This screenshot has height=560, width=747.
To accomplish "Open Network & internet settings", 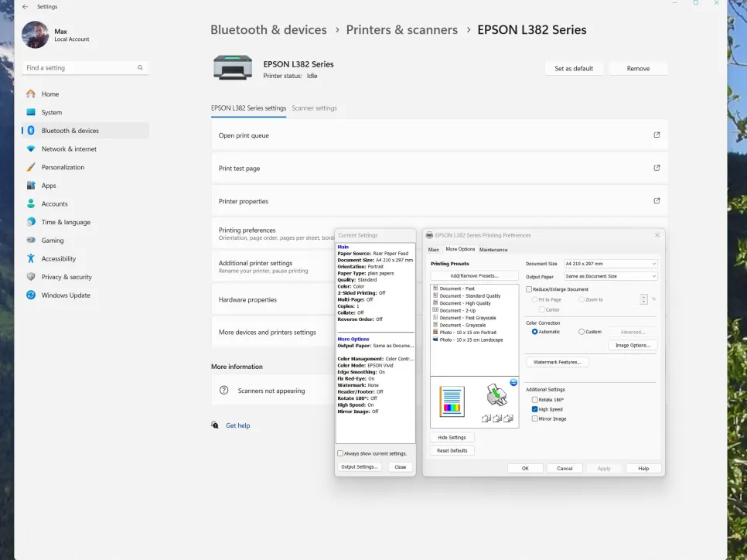I will (86, 149).
